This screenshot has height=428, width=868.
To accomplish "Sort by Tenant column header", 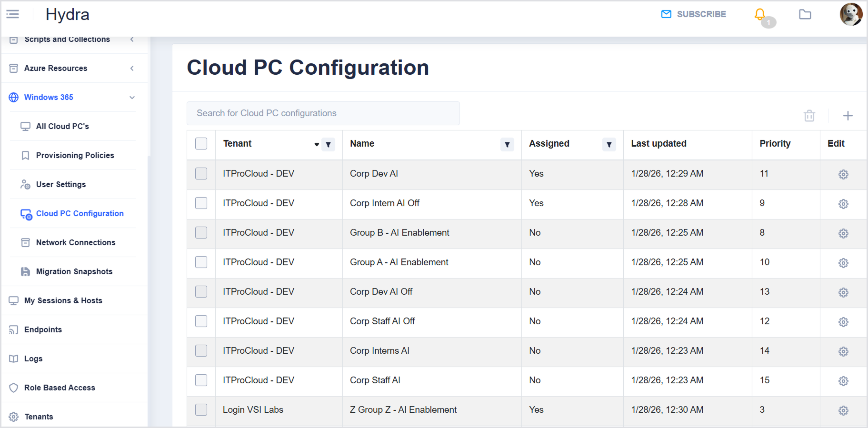I will point(238,144).
